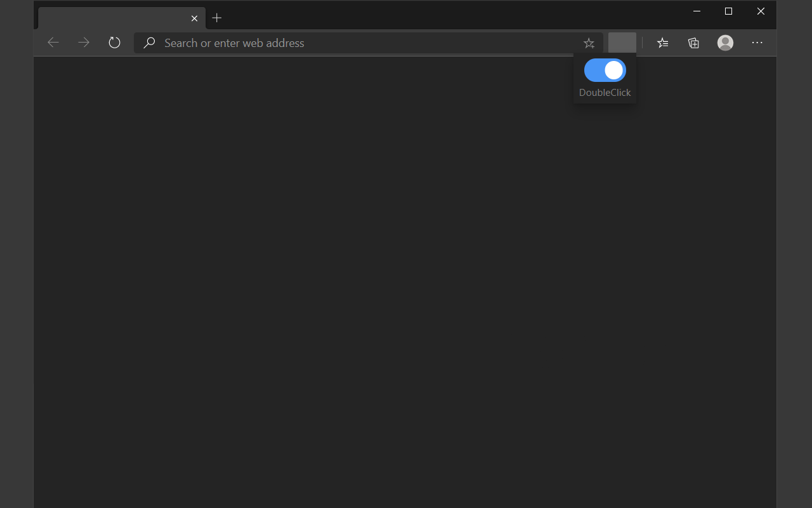The image size is (812, 508).
Task: Open the user profile avatar
Action: [x=726, y=43]
